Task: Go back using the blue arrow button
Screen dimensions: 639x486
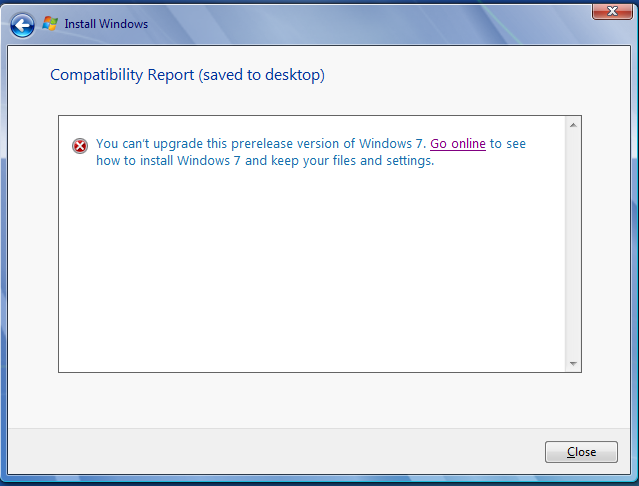Action: pos(22,25)
